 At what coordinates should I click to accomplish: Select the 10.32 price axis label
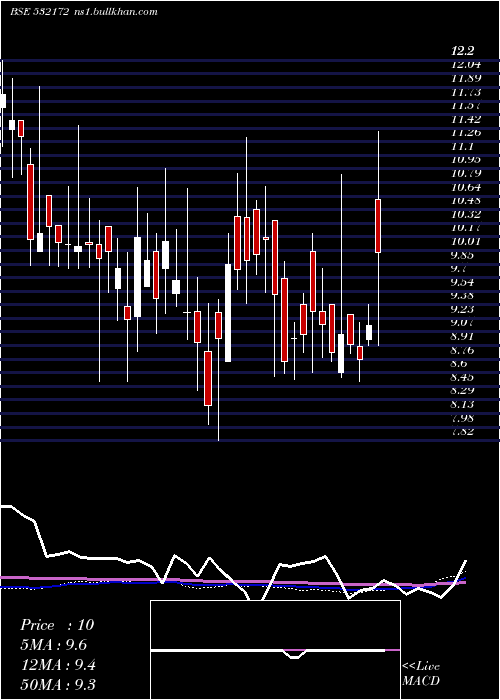467,214
